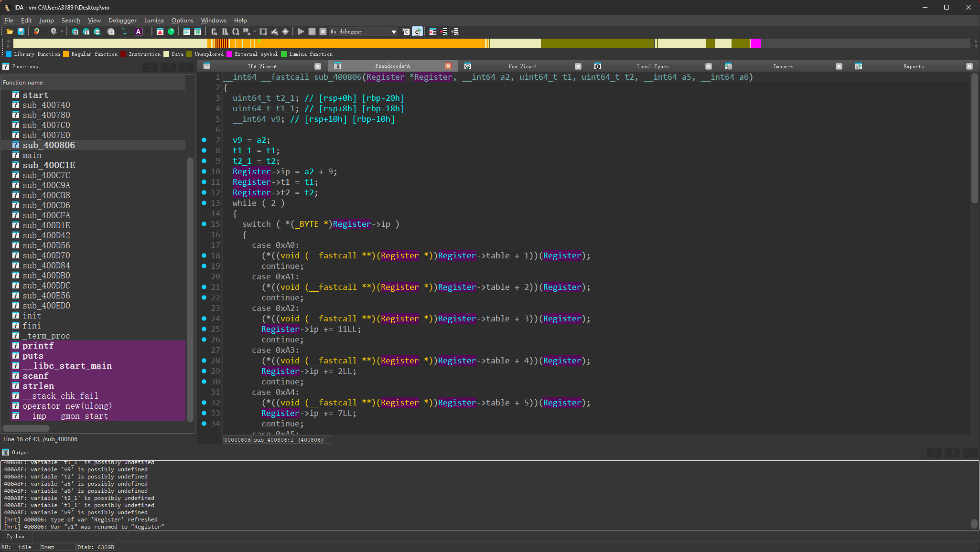Expand dropdown arrow next to jump-back icon
Viewport: 980px width, 552px height.
45,32
